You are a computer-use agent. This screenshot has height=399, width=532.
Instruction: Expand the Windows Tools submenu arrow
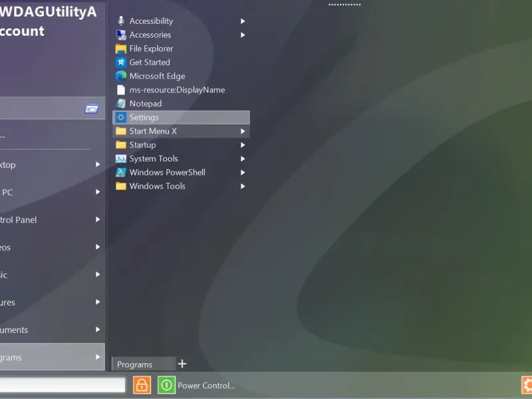pyautogui.click(x=243, y=186)
